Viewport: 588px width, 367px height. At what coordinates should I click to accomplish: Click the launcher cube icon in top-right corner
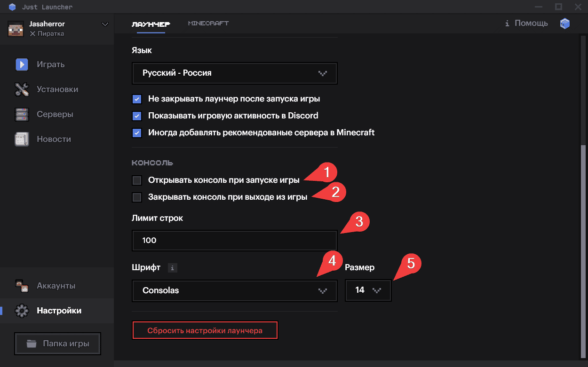564,23
